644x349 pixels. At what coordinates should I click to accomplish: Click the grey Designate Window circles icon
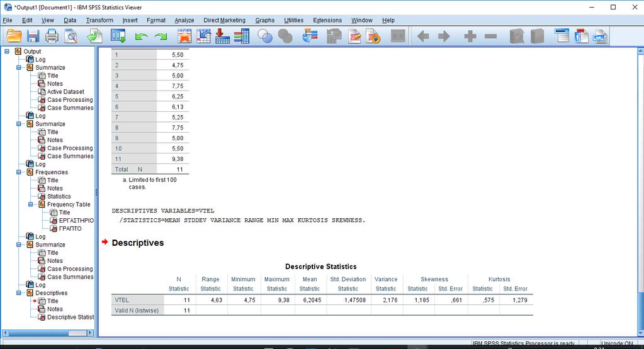(285, 36)
